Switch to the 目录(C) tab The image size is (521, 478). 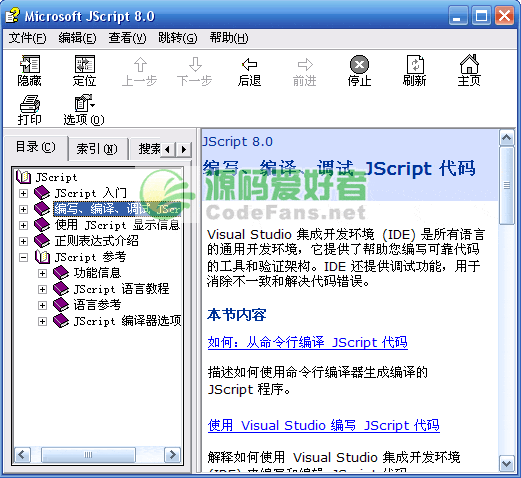35,147
